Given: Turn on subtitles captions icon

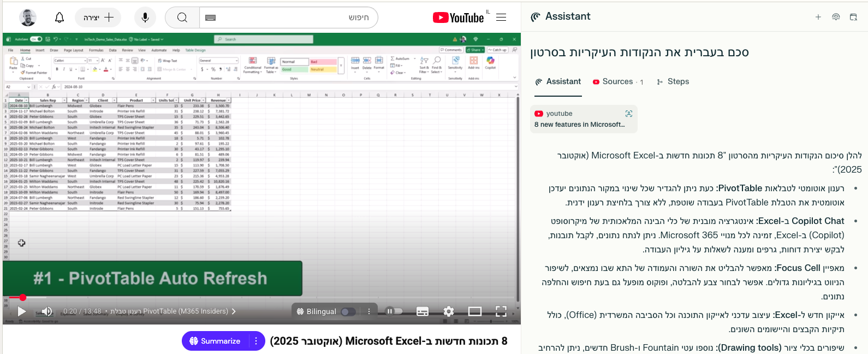Looking at the screenshot, I should click(x=423, y=311).
